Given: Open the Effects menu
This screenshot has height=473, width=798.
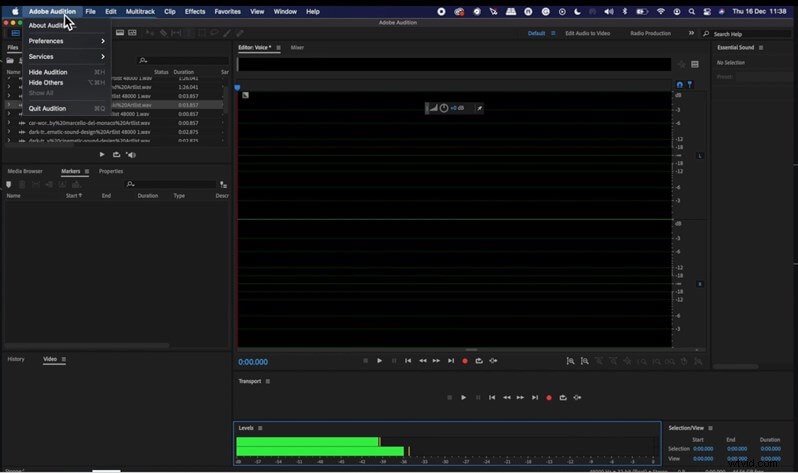Looking at the screenshot, I should tap(195, 11).
